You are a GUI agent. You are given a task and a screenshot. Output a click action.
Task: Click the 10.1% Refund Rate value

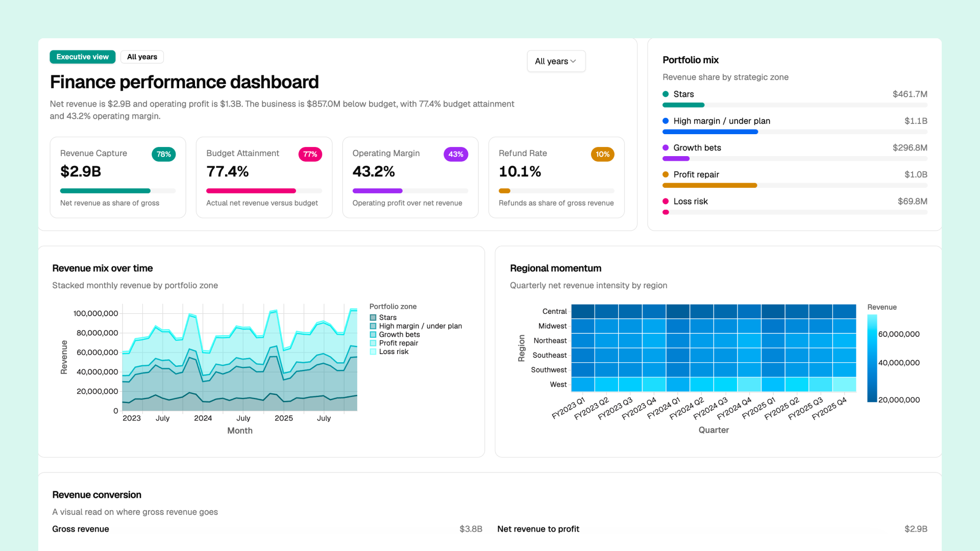(520, 171)
